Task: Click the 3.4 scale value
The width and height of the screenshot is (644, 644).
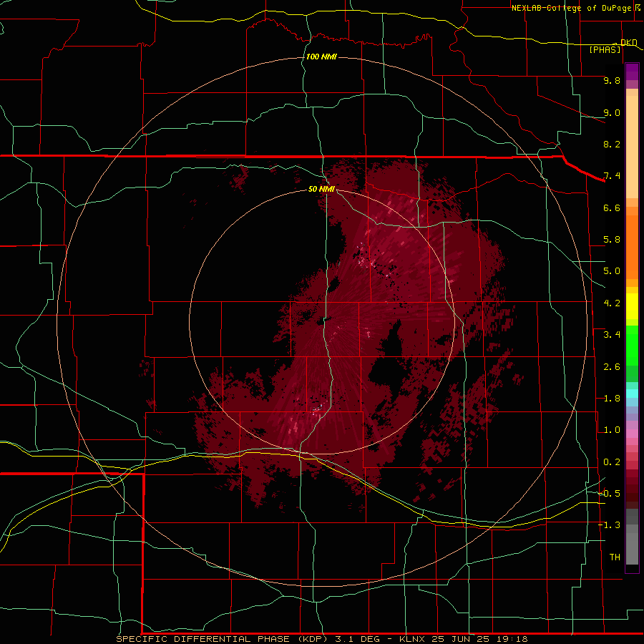Action: click(612, 335)
